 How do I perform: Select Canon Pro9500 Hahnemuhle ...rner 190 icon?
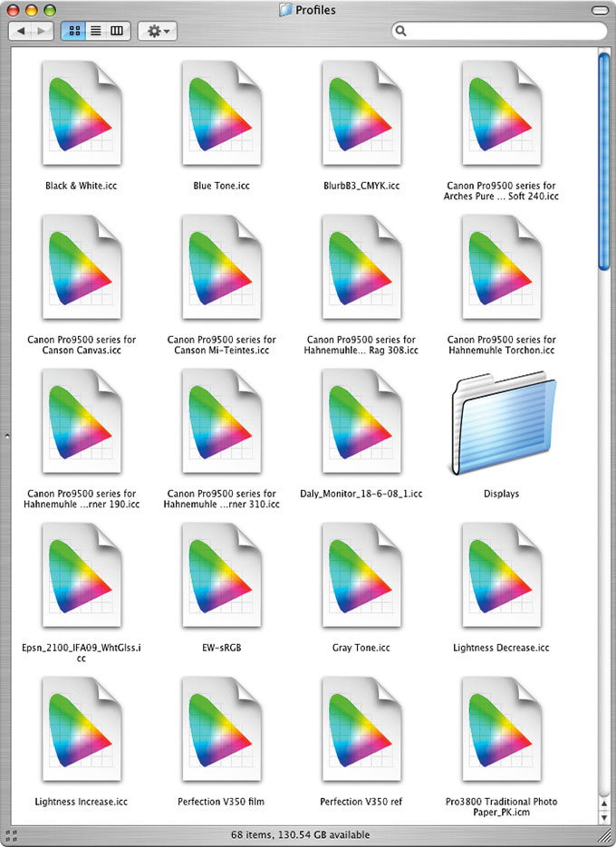[82, 421]
